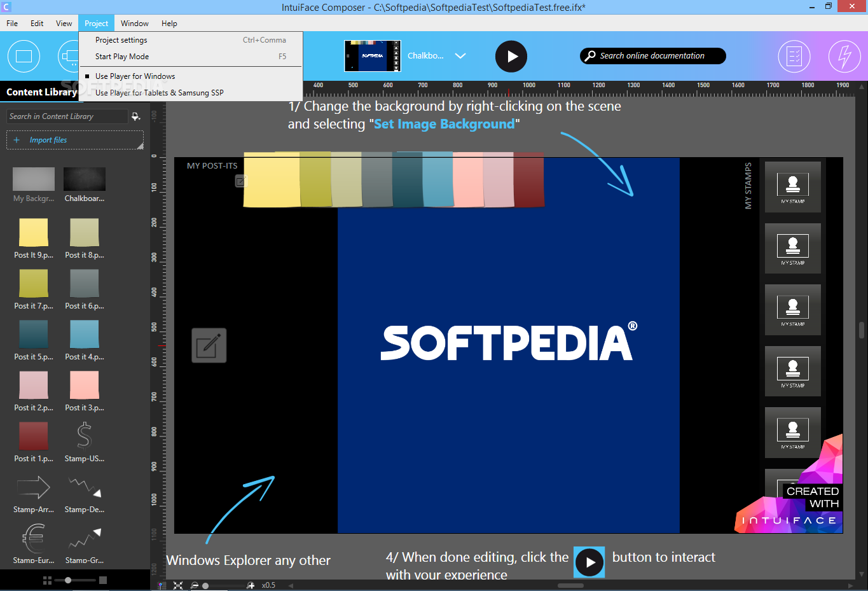The width and height of the screenshot is (868, 591).
Task: Click Import files button
Action: [x=75, y=140]
